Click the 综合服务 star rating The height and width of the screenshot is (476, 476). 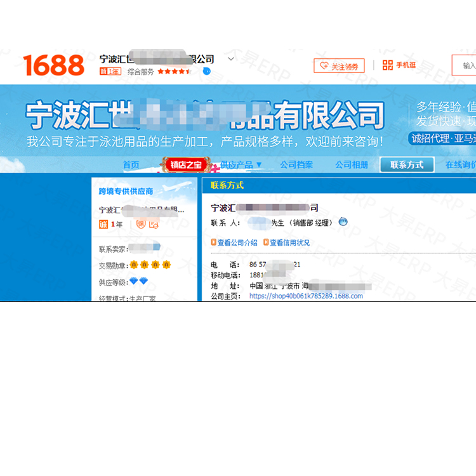tap(174, 71)
